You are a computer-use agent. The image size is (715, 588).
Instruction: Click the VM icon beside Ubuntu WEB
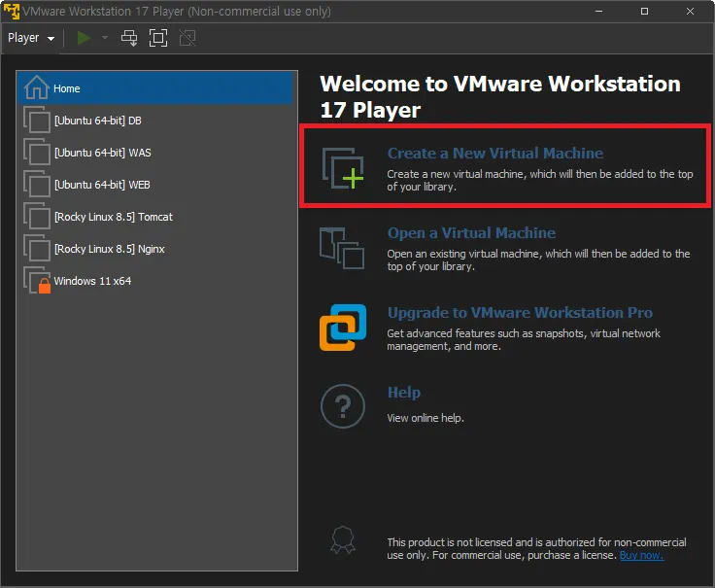(37, 185)
